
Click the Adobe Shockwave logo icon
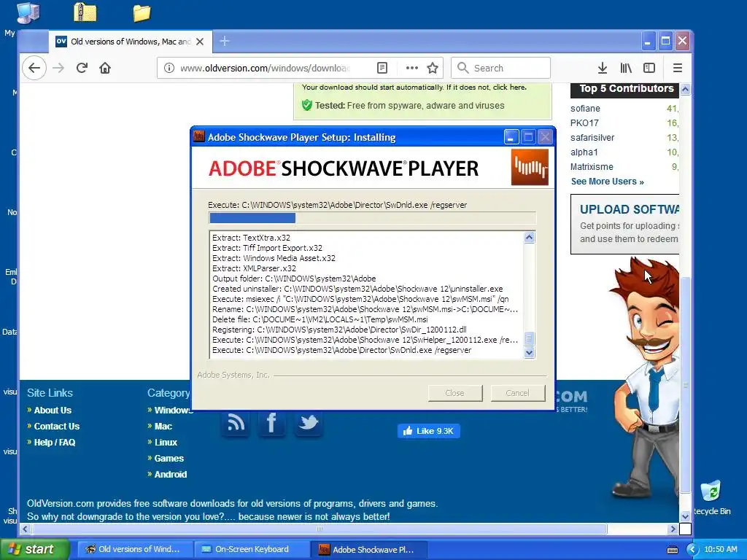(530, 167)
